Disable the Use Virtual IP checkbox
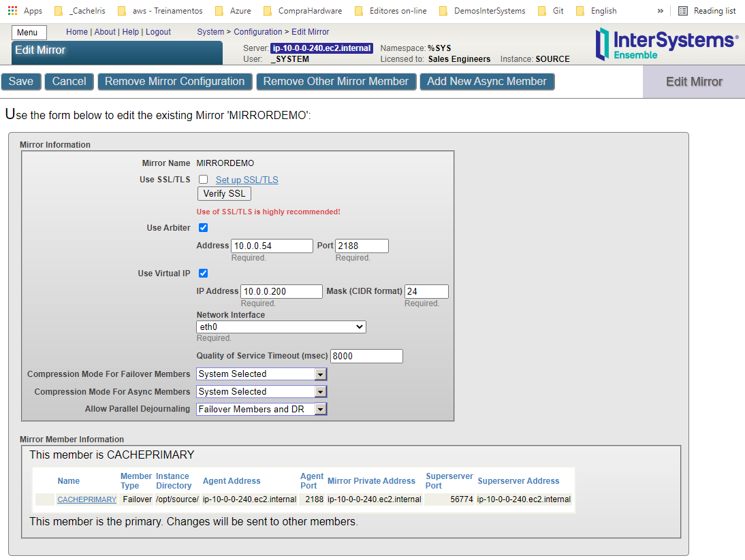Screen dimensions: 745x560 pos(203,274)
